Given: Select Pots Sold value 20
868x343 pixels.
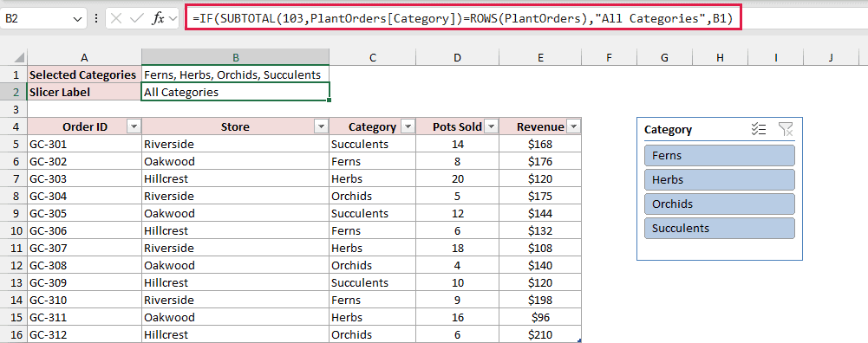Looking at the screenshot, I should [x=457, y=178].
